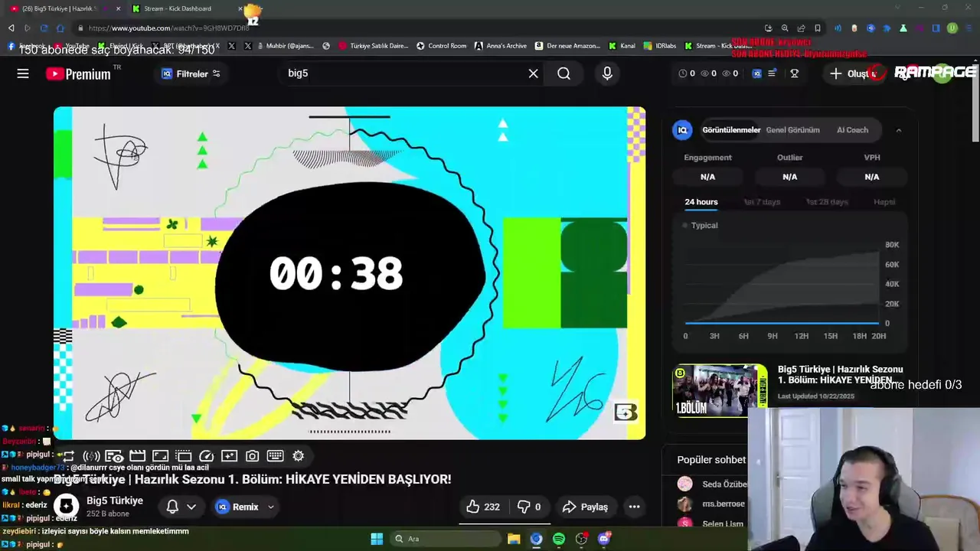The height and width of the screenshot is (551, 980).
Task: Open the Anna's Archive bookmark
Action: (500, 46)
